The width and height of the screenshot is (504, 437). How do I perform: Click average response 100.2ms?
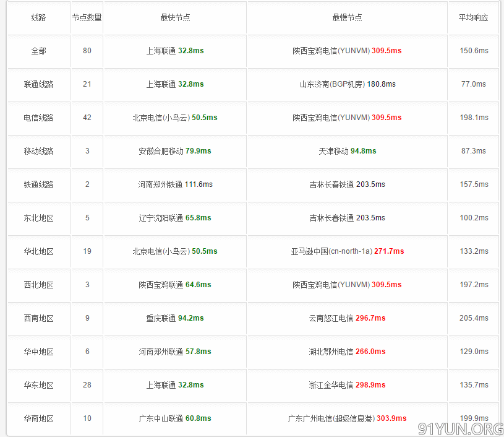tap(474, 218)
